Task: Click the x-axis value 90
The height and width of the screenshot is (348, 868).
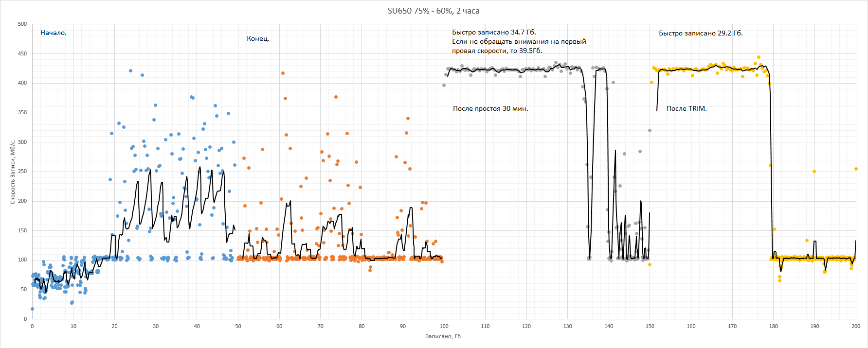Action: tap(403, 326)
